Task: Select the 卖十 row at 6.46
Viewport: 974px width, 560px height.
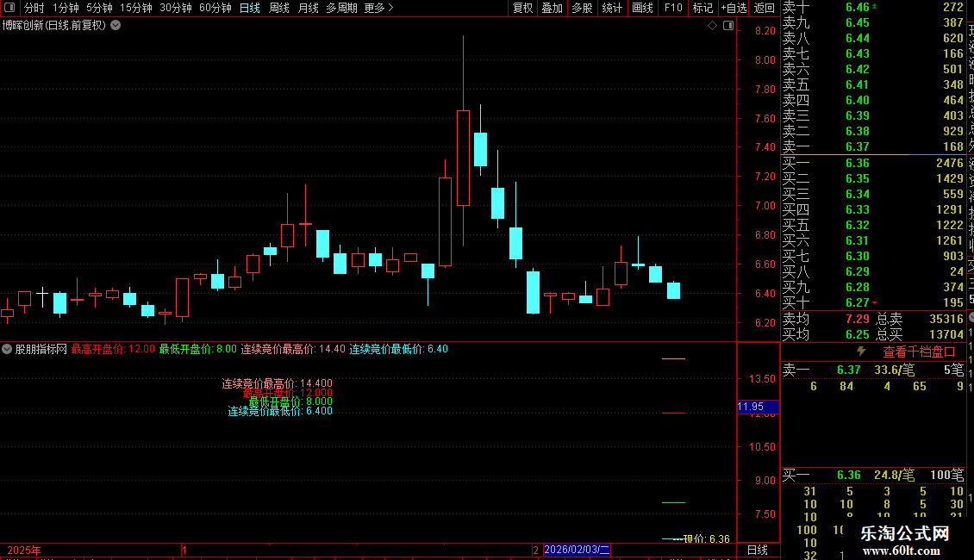Action: tap(873, 7)
